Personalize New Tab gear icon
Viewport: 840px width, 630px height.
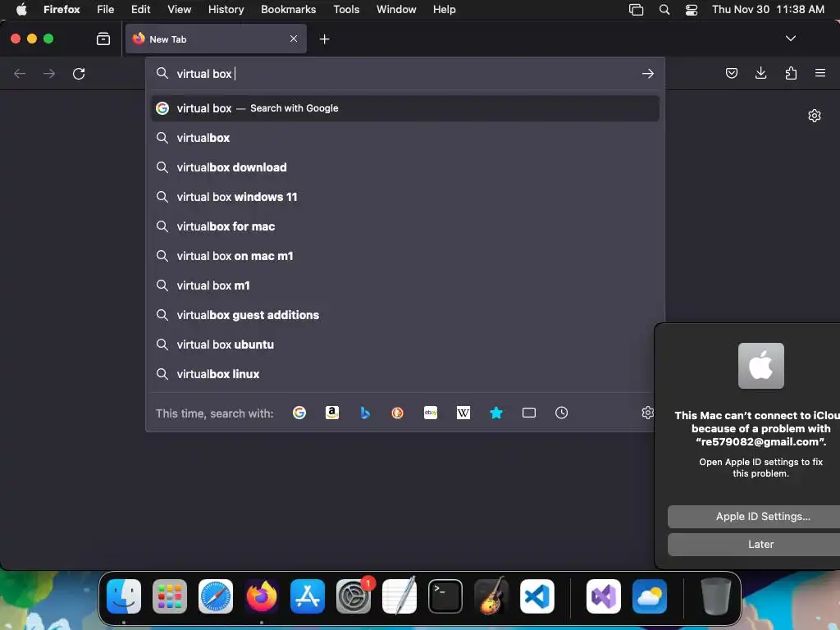(815, 116)
